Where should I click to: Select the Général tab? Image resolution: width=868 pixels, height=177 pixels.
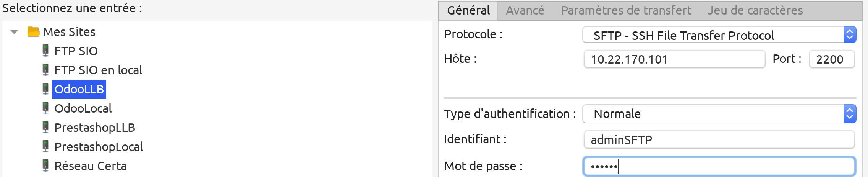point(468,10)
